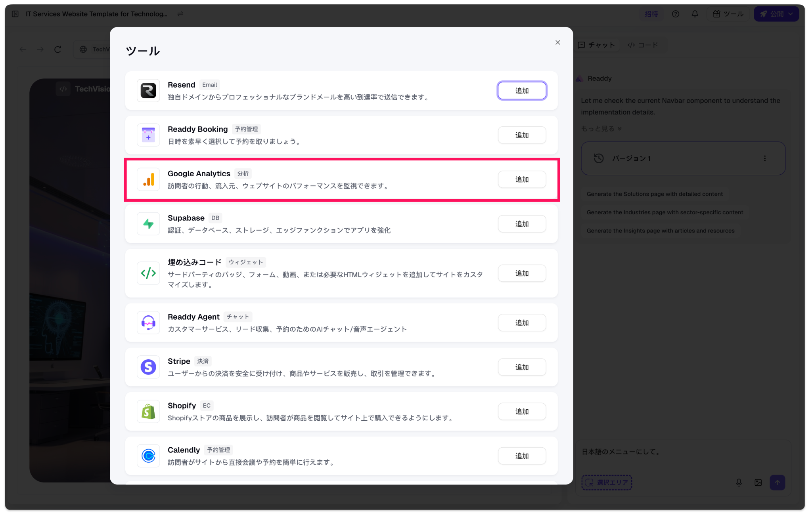Add the Resend email tool
This screenshot has width=812, height=517.
pyautogui.click(x=522, y=91)
